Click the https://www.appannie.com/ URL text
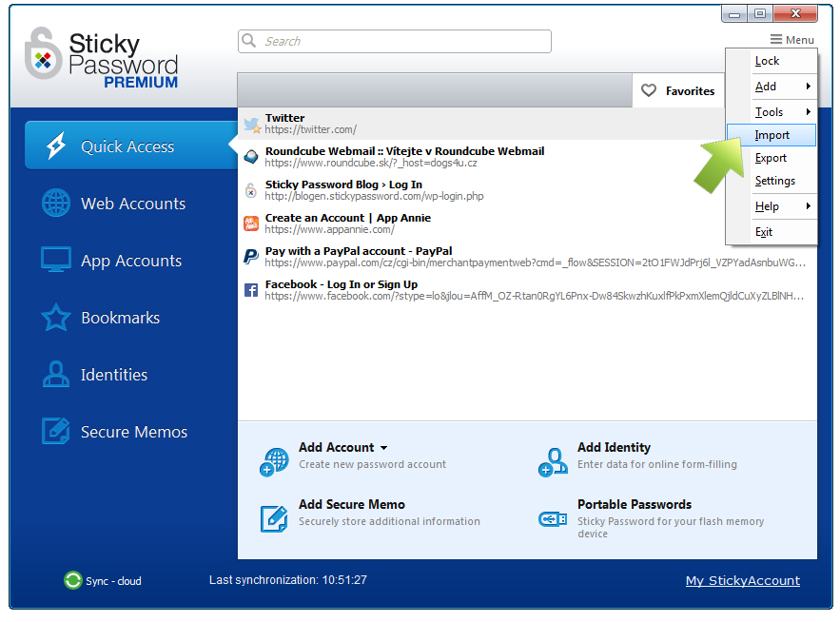The width and height of the screenshot is (840, 622). pos(329,229)
